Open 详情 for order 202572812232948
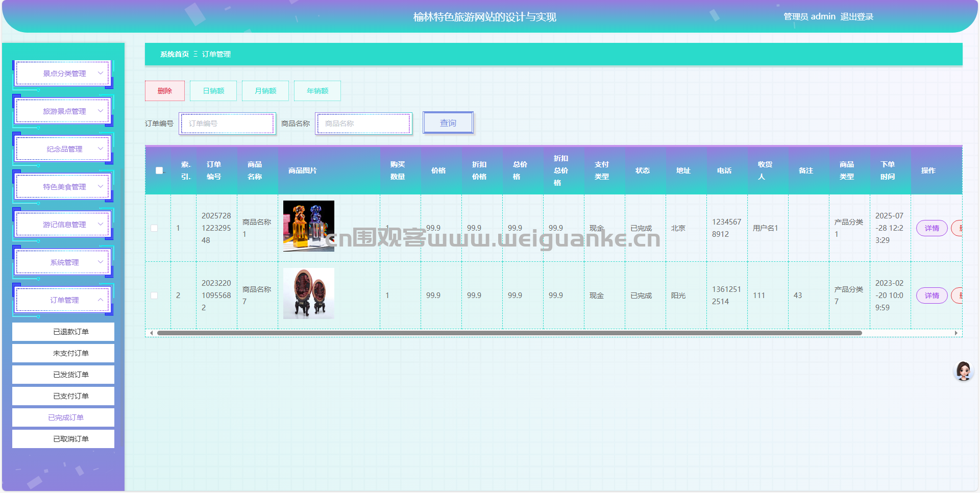 [932, 228]
